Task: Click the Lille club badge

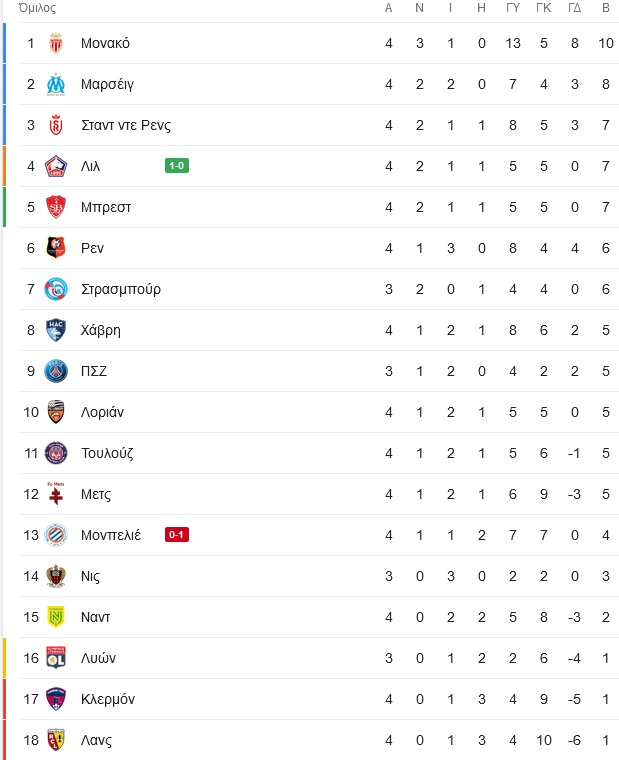Action: tap(56, 166)
